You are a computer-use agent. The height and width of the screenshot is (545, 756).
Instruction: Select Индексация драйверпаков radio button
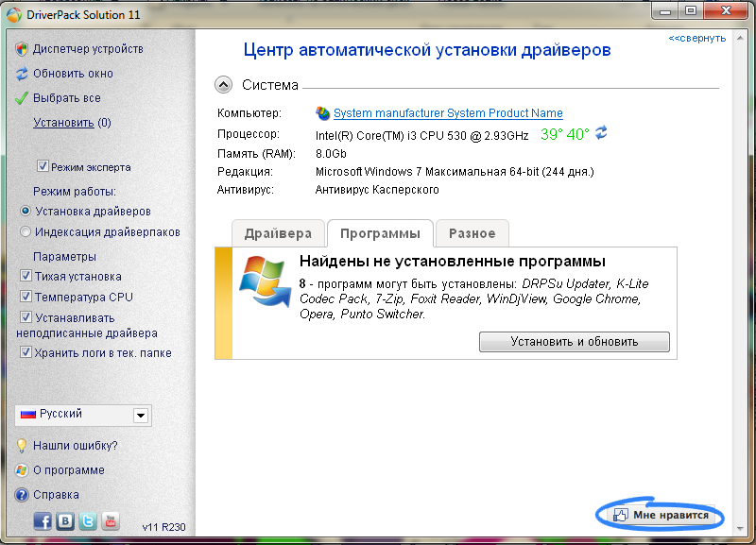[26, 231]
